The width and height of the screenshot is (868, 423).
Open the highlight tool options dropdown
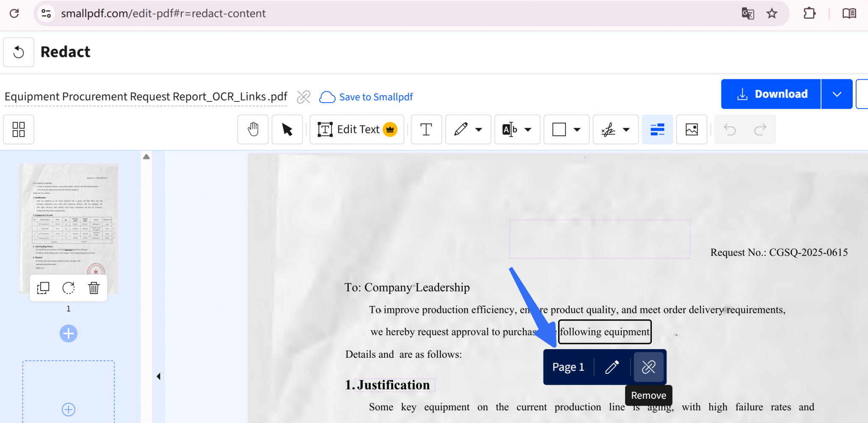tap(528, 129)
